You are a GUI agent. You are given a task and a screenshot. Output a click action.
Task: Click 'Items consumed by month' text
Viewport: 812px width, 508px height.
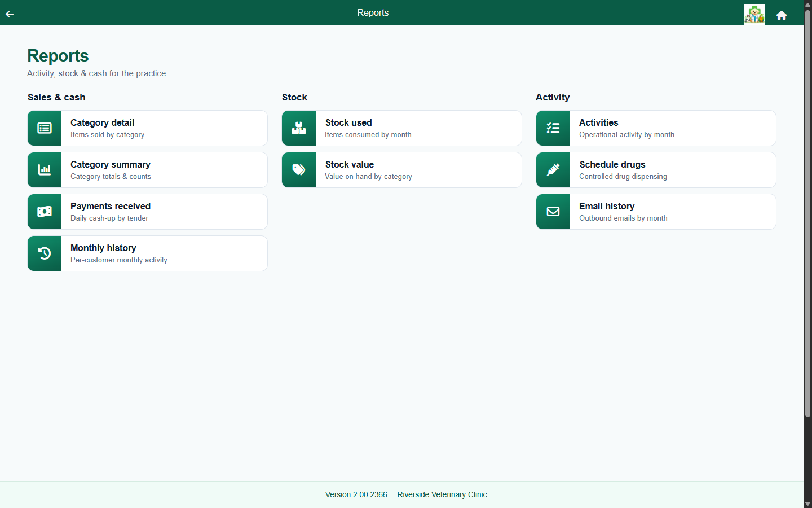click(368, 135)
